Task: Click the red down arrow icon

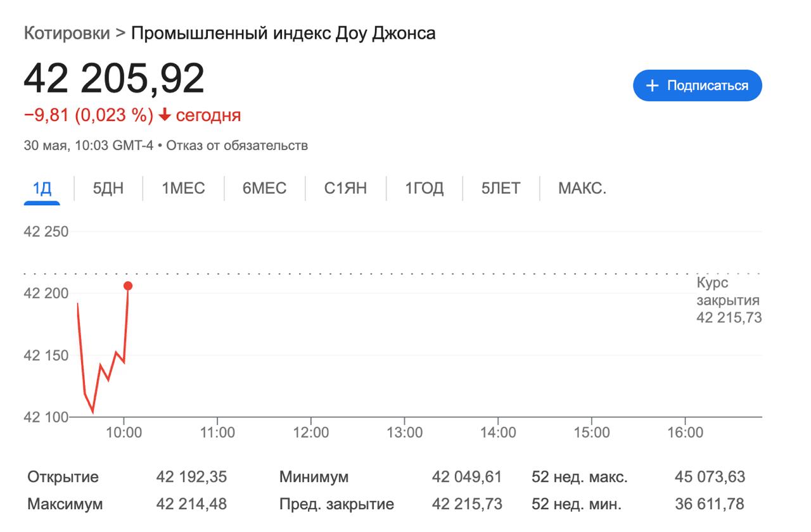Action: (x=164, y=115)
